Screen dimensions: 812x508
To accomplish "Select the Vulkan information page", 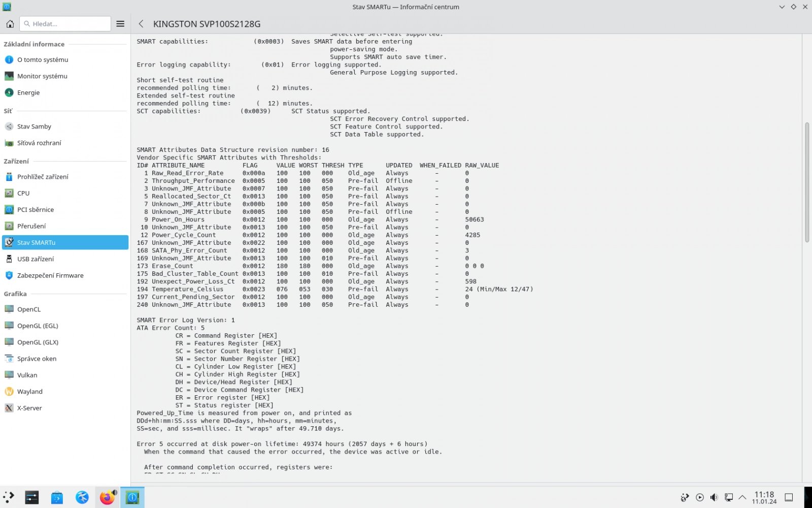I will coord(65,375).
